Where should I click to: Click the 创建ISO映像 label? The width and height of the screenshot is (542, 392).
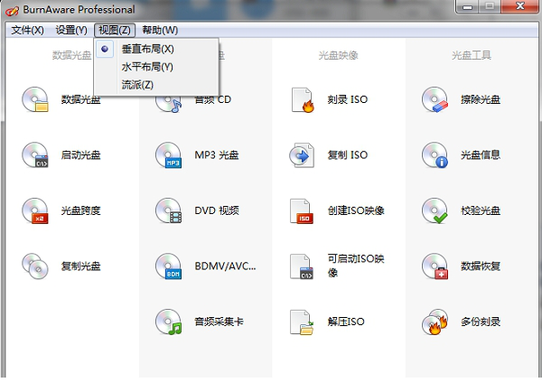(356, 210)
